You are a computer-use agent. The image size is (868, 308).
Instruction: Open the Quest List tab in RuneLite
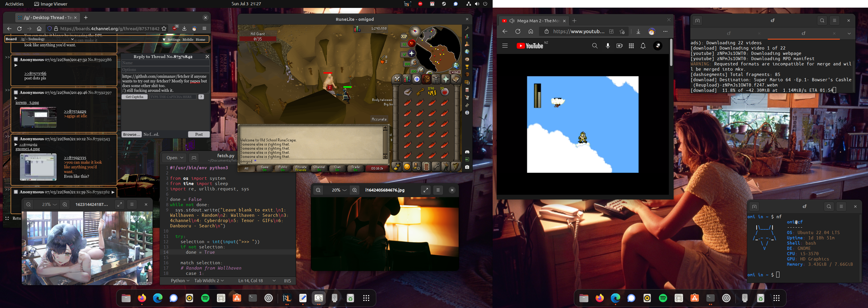coord(417,79)
